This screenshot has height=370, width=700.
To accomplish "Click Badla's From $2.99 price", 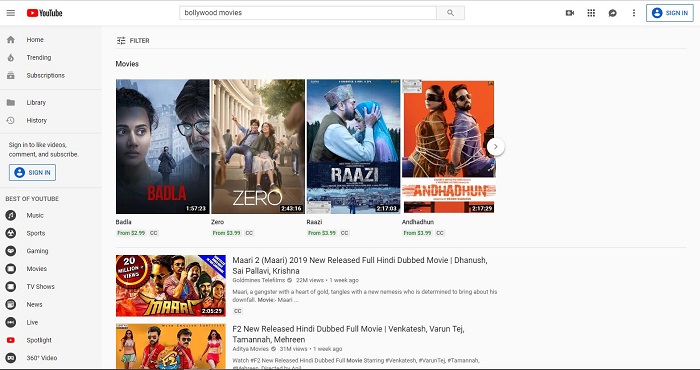I will (131, 233).
